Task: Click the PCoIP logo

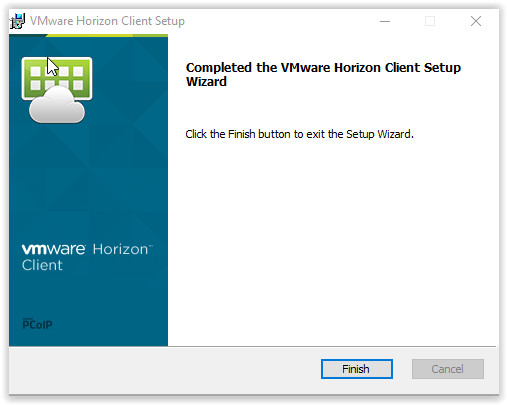Action: click(x=37, y=324)
